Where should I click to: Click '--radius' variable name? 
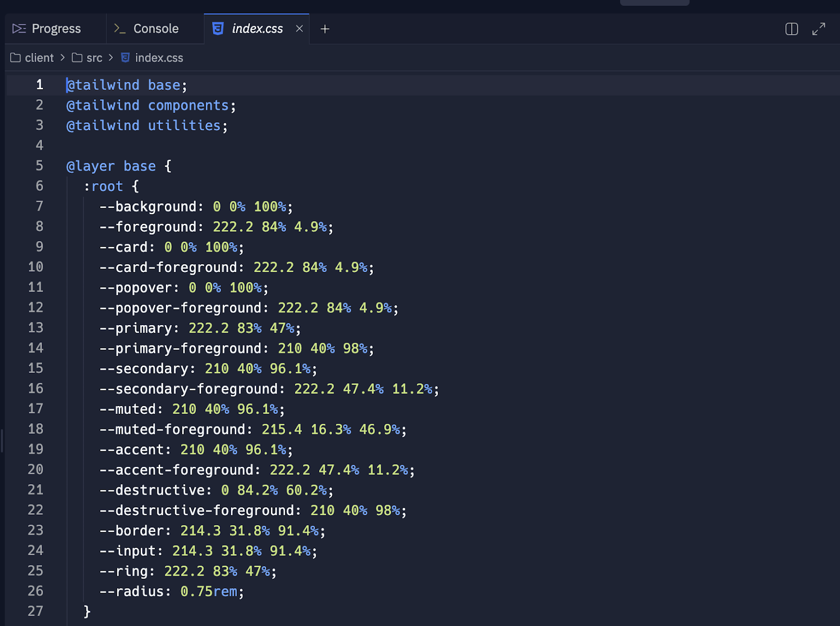click(131, 592)
